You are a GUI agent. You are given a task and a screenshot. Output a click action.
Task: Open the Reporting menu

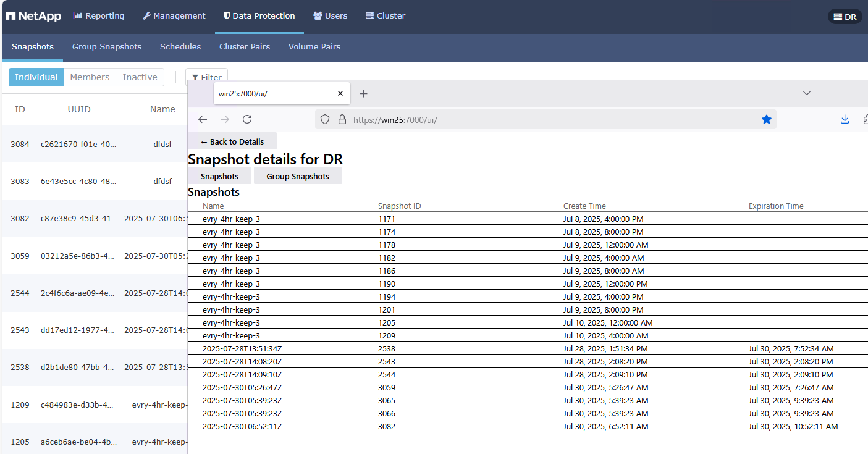pos(99,16)
